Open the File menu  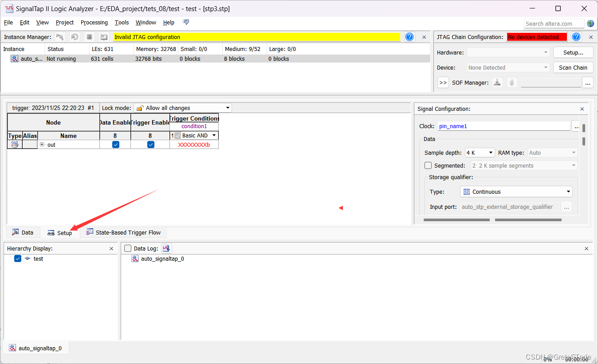tap(8, 22)
